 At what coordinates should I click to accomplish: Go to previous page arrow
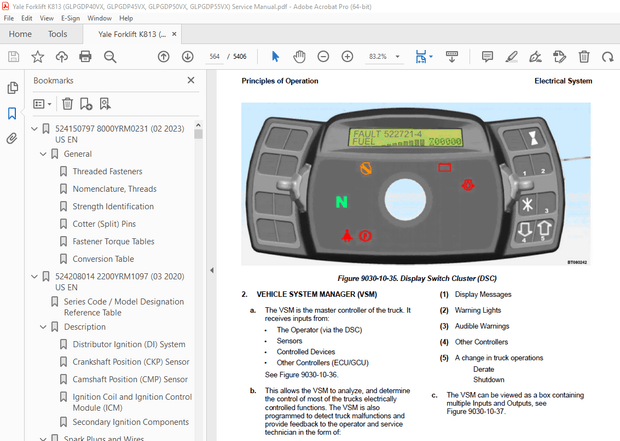pyautogui.click(x=163, y=57)
